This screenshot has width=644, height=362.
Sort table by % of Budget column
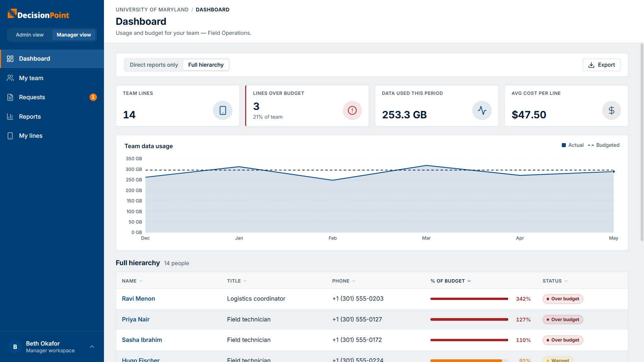(x=451, y=281)
